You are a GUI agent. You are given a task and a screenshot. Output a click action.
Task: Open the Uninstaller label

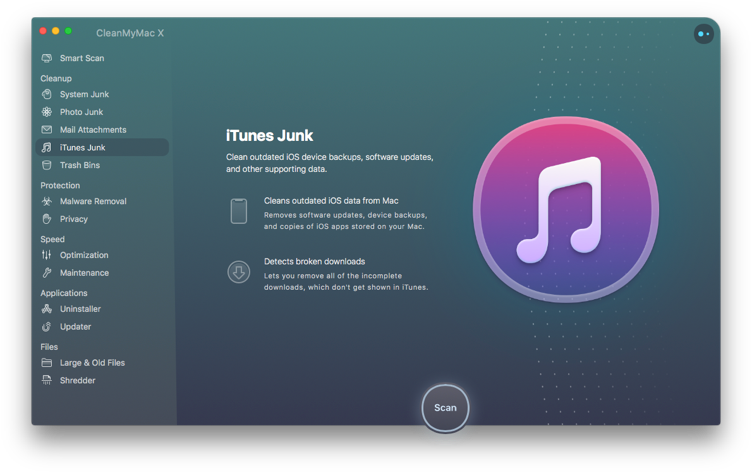point(80,309)
